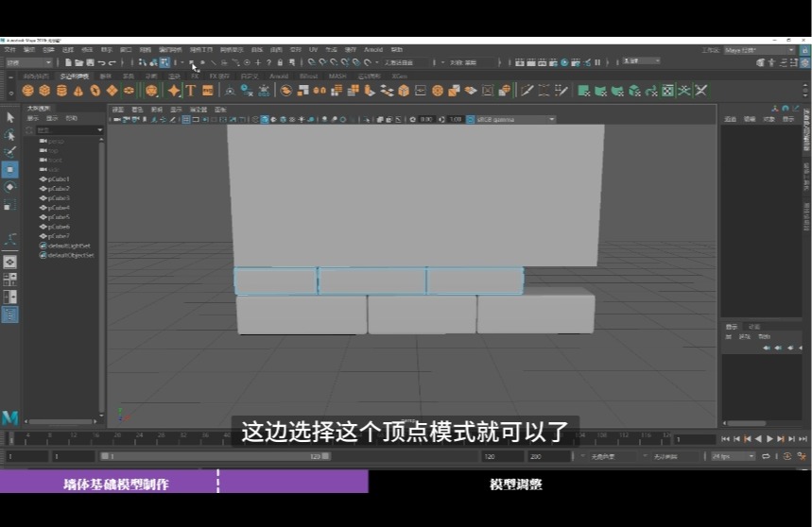
Task: Select the arrow Select tool in toolbox
Action: click(9, 117)
